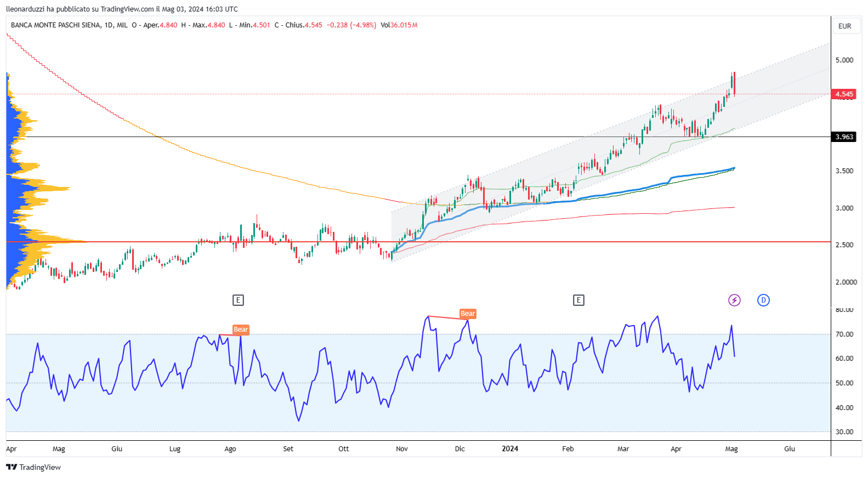Click the BANCA MONTE PASCHI SIENA symbol title

click(x=56, y=25)
